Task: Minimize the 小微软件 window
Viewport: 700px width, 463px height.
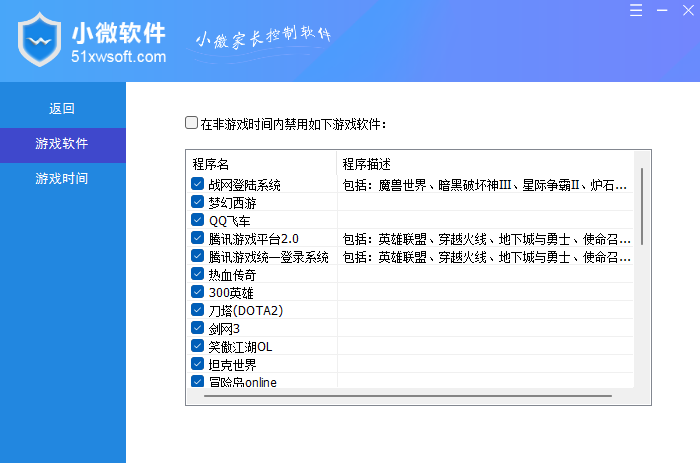Action: tap(658, 10)
